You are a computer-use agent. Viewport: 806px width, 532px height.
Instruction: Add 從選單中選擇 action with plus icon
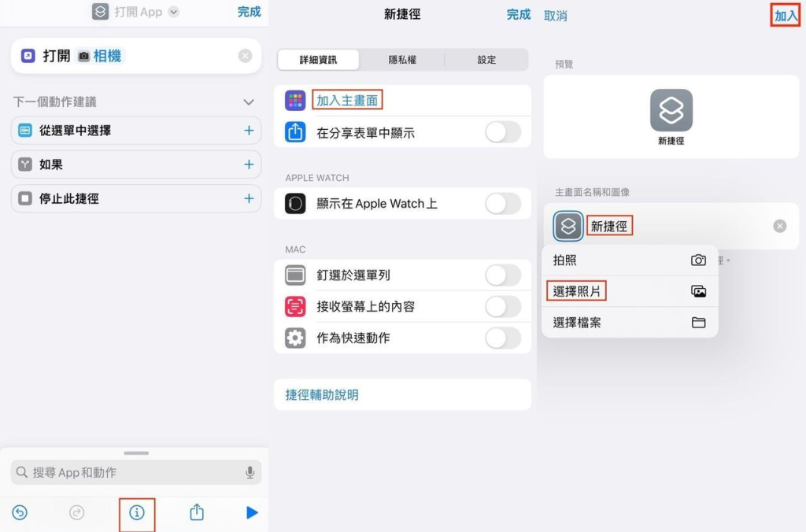click(x=249, y=131)
